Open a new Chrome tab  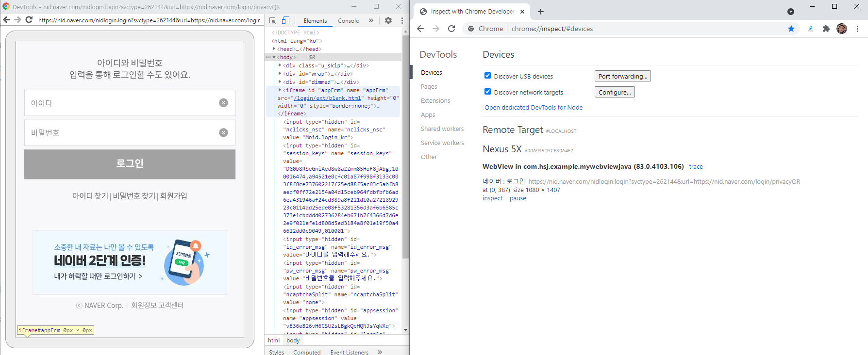click(541, 12)
